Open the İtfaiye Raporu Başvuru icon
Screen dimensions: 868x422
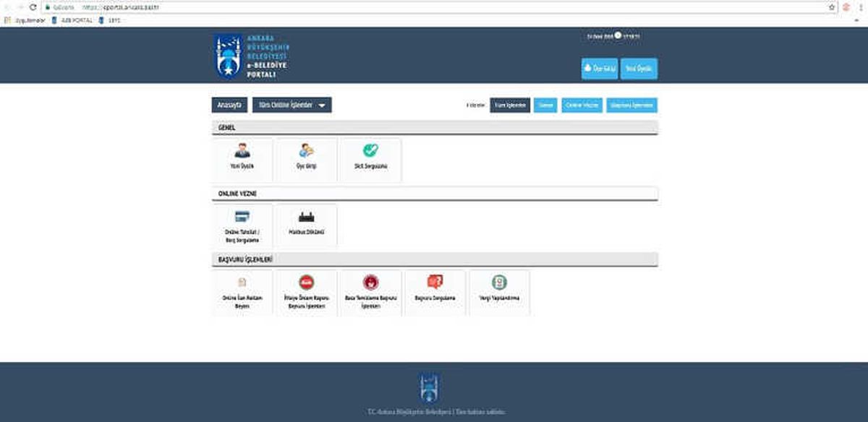(306, 283)
